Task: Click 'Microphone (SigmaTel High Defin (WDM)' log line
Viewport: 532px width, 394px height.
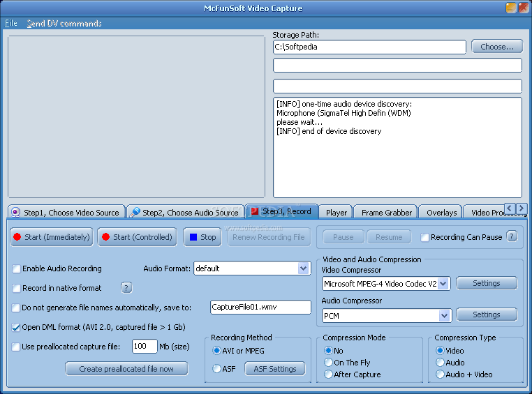Action: point(343,113)
